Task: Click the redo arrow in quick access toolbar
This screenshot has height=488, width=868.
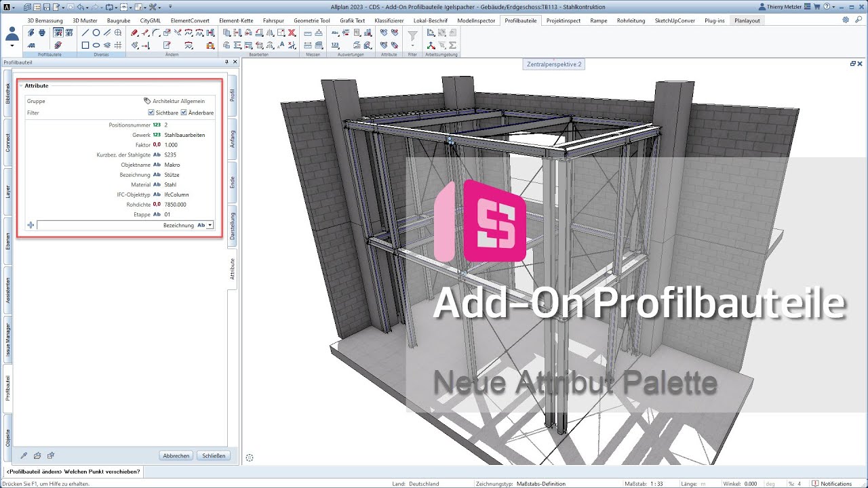Action: tap(95, 7)
